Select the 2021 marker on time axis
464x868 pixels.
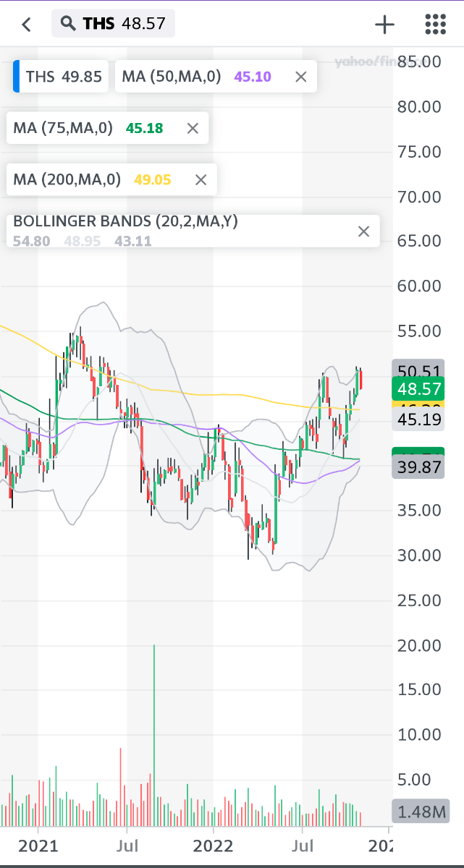click(38, 846)
